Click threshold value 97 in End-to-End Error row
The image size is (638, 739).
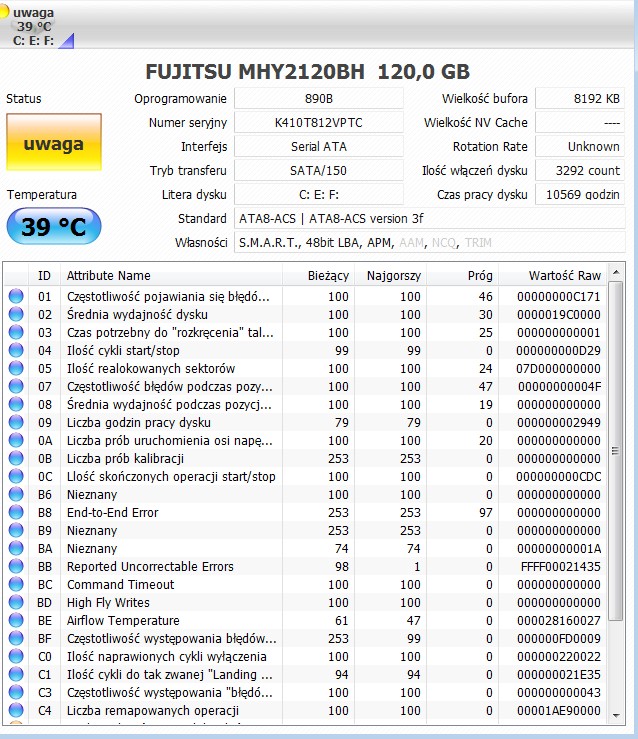pyautogui.click(x=486, y=512)
